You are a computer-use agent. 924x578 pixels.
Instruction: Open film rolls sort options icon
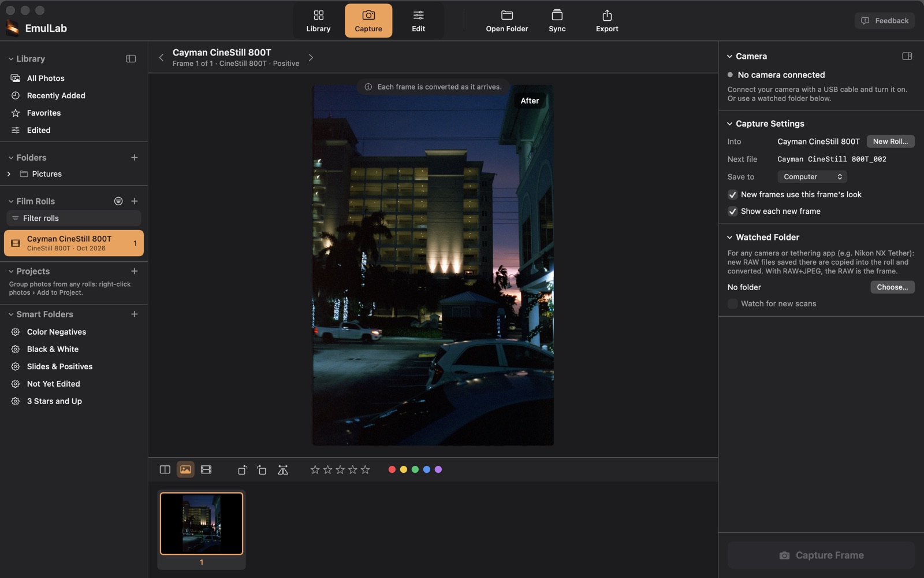[118, 201]
